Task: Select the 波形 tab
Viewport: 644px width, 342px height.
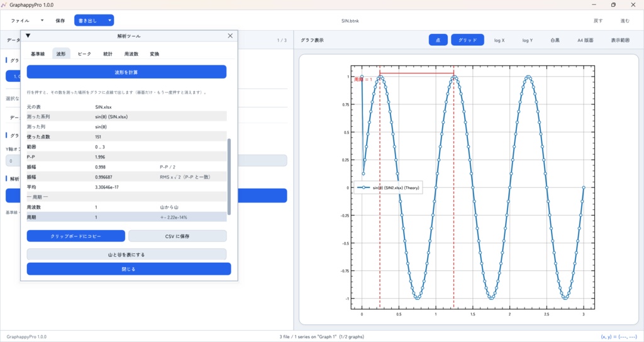Action: click(x=61, y=54)
